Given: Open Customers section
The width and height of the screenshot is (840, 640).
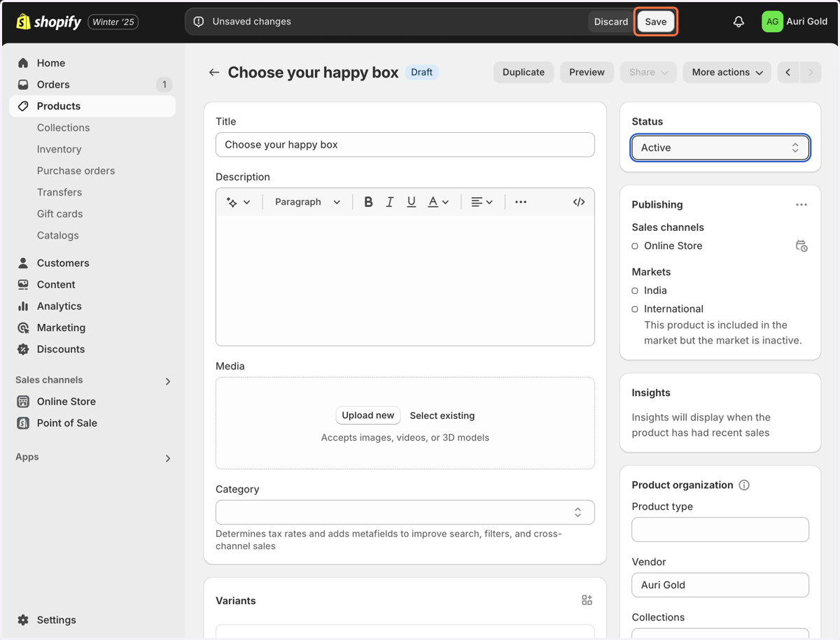Looking at the screenshot, I should [x=92, y=263].
